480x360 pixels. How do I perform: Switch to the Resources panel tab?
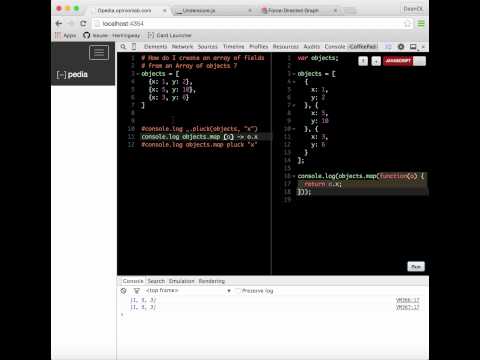point(286,47)
